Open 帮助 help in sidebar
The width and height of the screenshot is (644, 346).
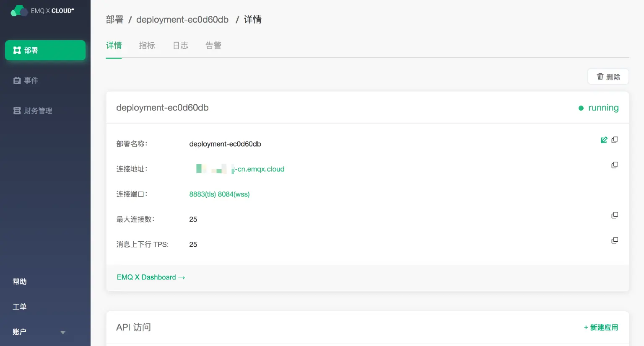tap(20, 281)
